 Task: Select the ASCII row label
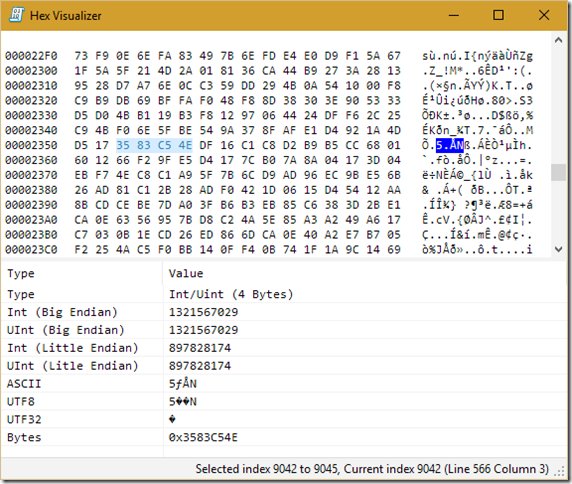[x=24, y=384]
